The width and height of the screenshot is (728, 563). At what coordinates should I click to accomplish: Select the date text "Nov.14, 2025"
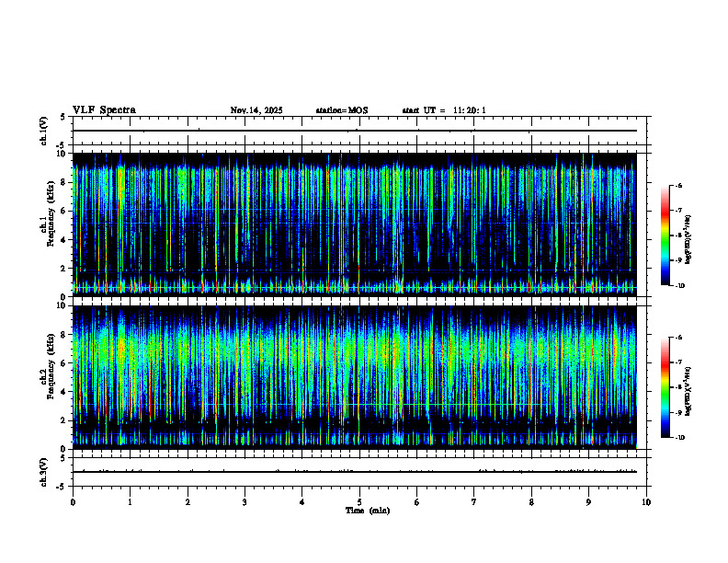pos(256,110)
